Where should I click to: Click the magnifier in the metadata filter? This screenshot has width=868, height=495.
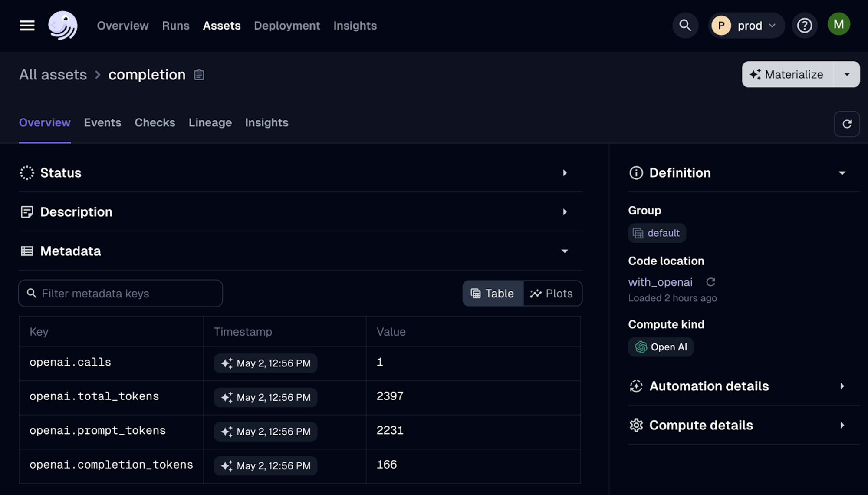tap(32, 293)
